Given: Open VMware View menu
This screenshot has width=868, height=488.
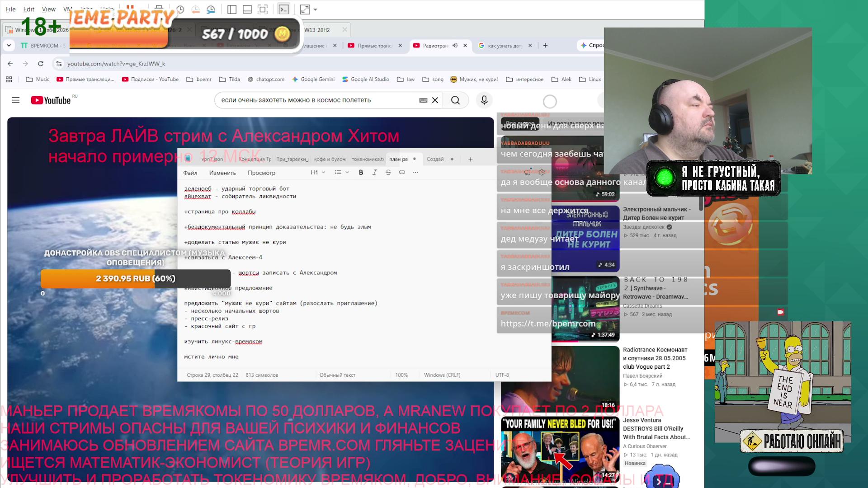Looking at the screenshot, I should coord(49,9).
